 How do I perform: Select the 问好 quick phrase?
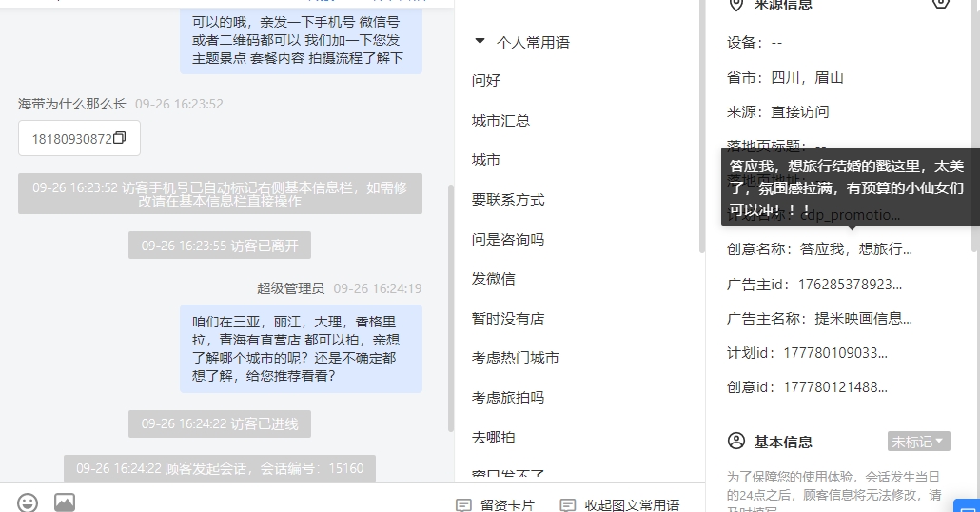pyautogui.click(x=486, y=81)
